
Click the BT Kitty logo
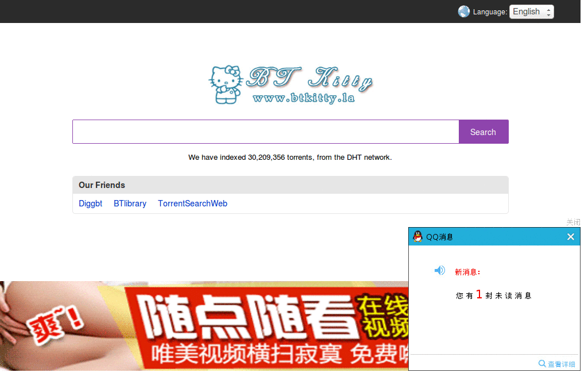pyautogui.click(x=291, y=85)
